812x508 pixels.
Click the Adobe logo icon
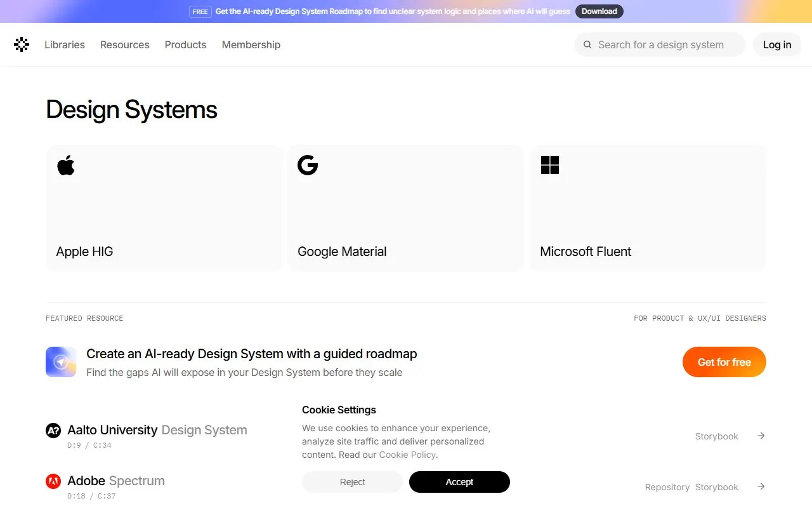pos(53,481)
